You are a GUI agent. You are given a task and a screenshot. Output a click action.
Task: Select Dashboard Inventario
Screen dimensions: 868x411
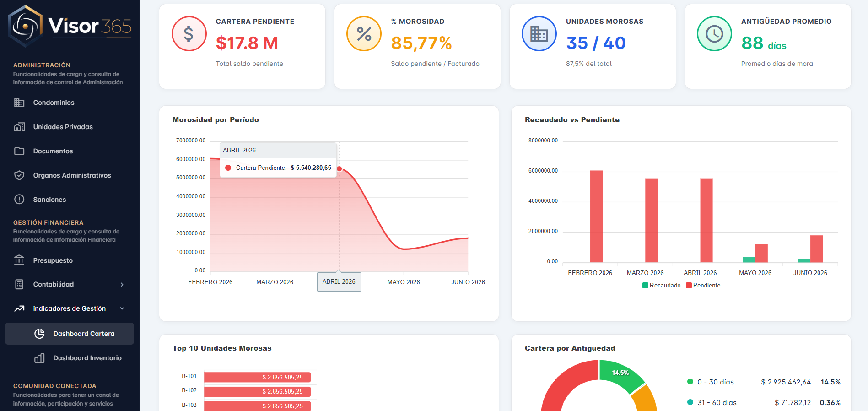(70, 358)
